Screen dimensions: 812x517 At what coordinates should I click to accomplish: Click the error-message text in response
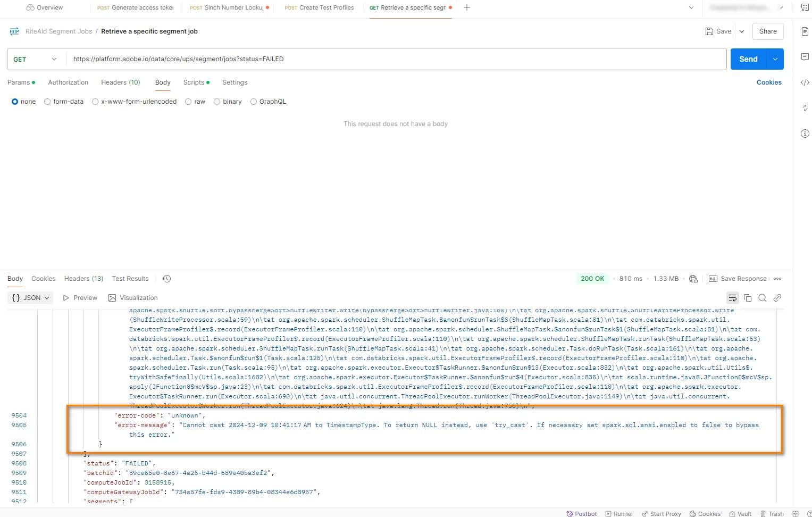(x=444, y=430)
